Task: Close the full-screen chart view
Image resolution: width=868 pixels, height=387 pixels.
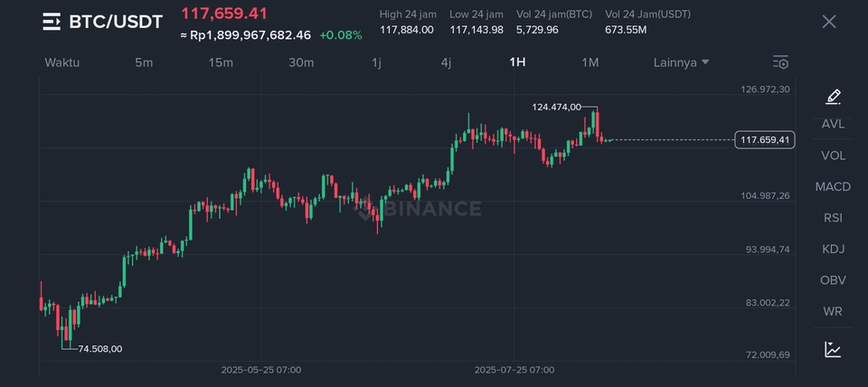Action: pyautogui.click(x=828, y=22)
